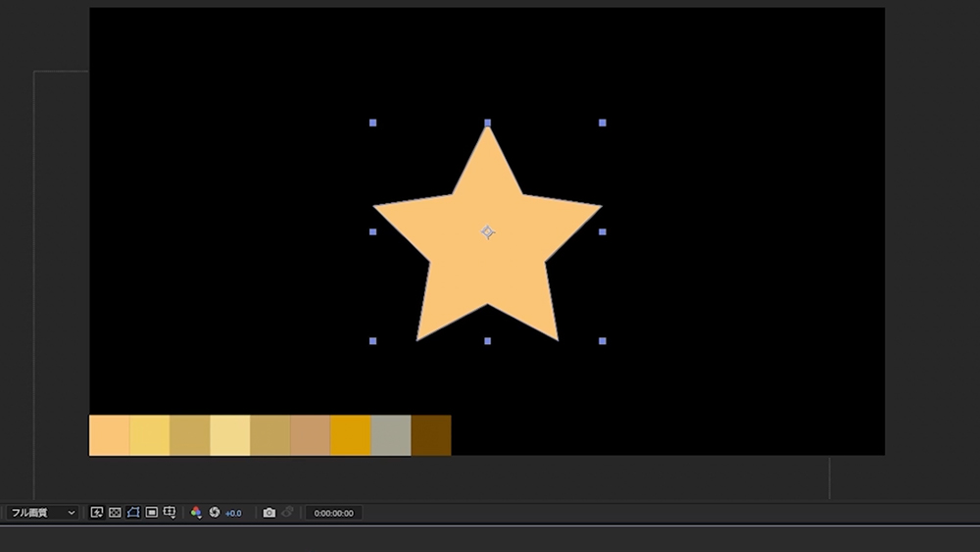The width and height of the screenshot is (980, 552).
Task: Click the +0.0 exposure value
Action: pyautogui.click(x=233, y=513)
